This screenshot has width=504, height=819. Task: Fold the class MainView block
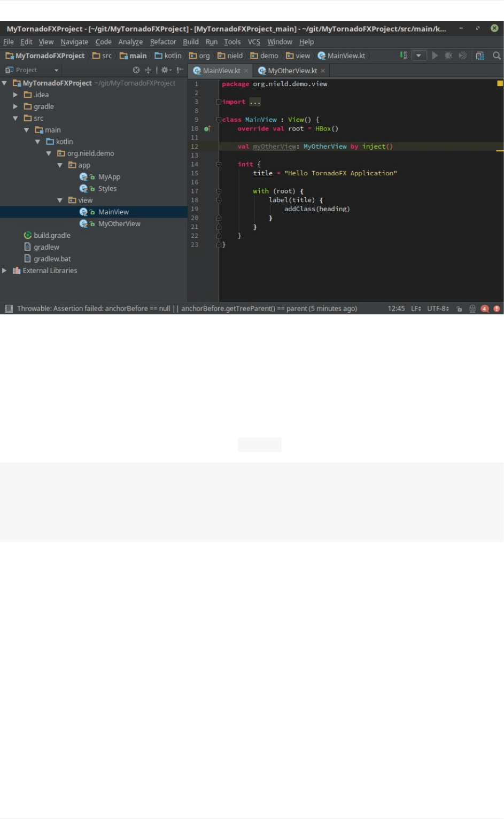click(x=219, y=120)
